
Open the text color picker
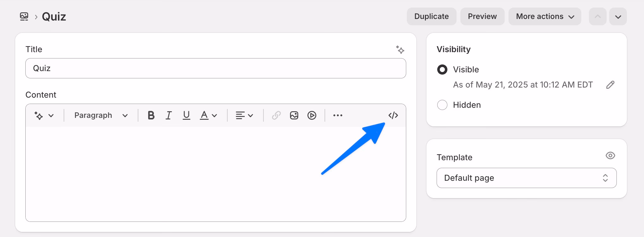[208, 115]
